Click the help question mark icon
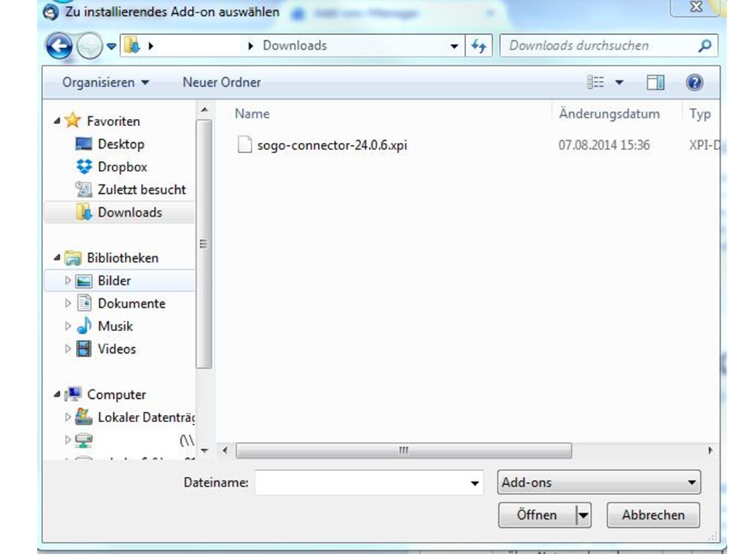This screenshot has width=747, height=560. click(694, 83)
